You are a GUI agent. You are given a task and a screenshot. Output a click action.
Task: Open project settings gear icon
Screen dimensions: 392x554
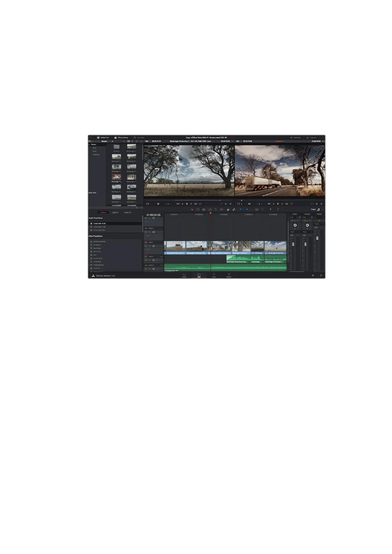point(321,275)
